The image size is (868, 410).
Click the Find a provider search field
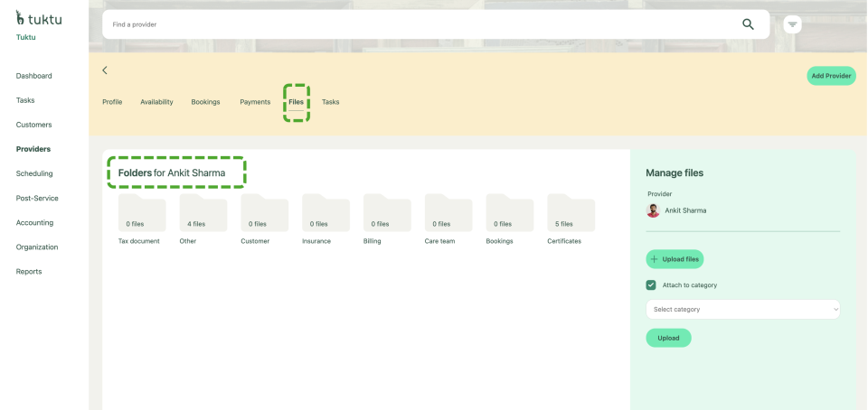416,24
